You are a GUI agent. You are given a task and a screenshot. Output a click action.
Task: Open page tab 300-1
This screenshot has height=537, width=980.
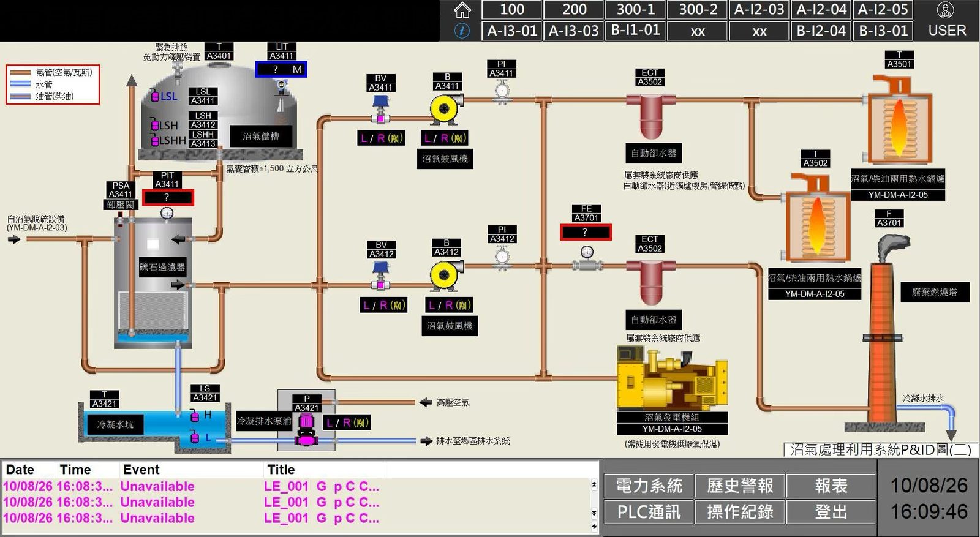[x=636, y=9]
